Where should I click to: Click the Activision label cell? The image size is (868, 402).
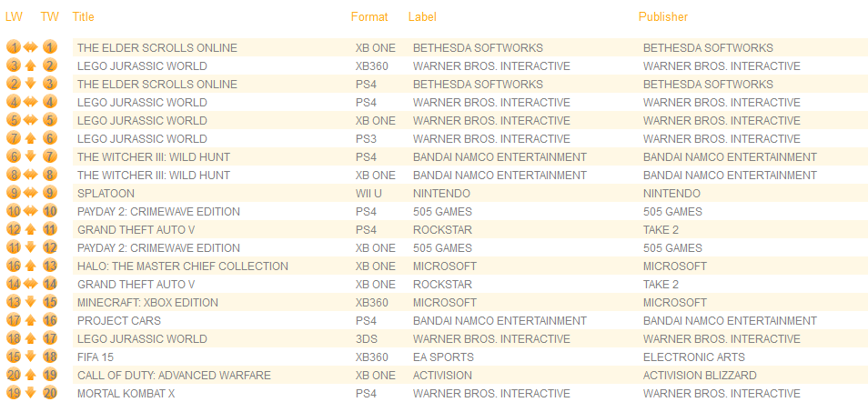pos(442,376)
